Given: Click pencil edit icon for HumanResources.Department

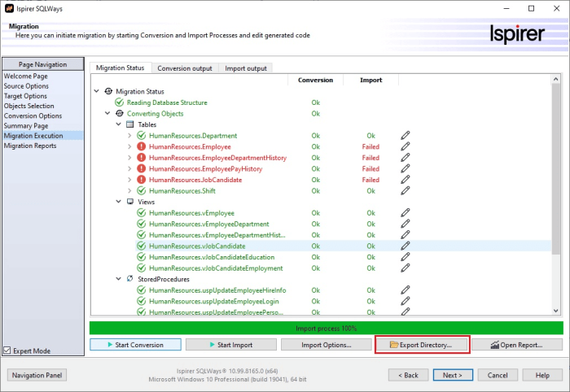Looking at the screenshot, I should [x=405, y=136].
